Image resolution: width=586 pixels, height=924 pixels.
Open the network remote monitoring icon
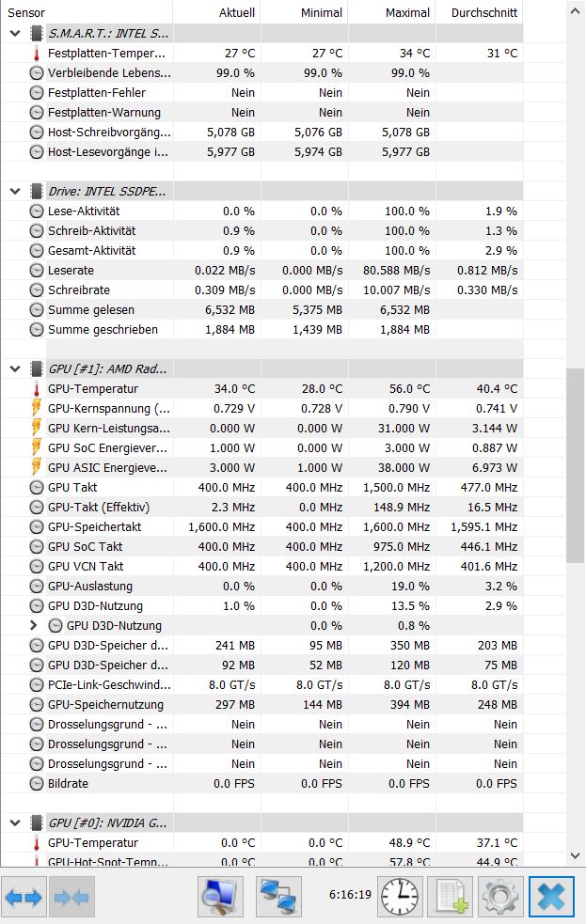278,898
